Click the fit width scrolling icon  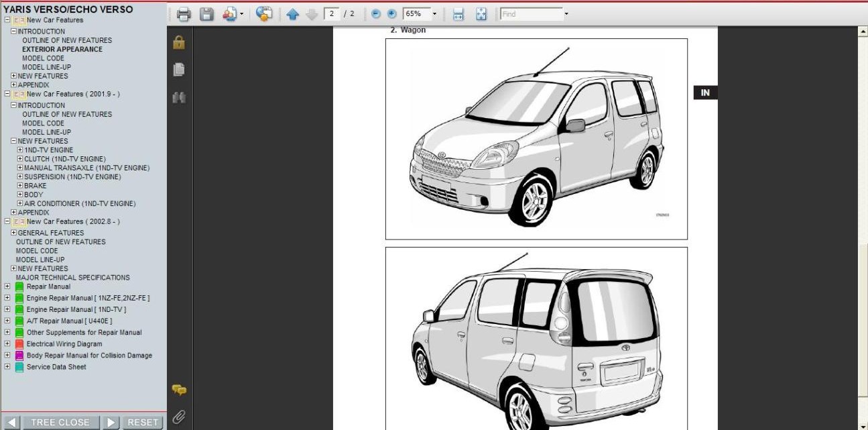pos(458,14)
